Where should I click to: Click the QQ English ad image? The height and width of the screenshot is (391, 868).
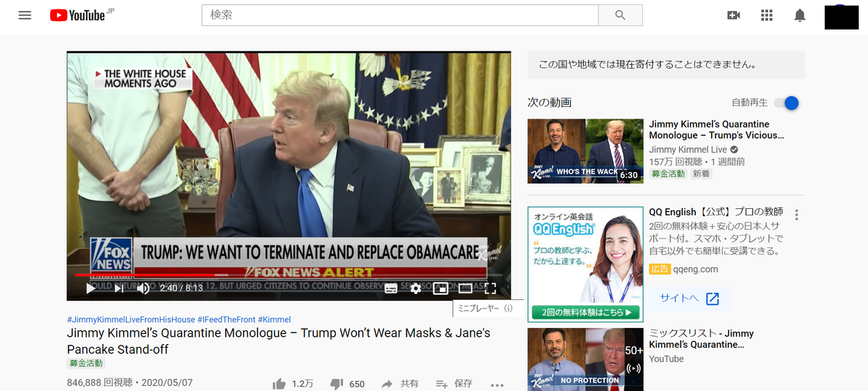coord(585,264)
